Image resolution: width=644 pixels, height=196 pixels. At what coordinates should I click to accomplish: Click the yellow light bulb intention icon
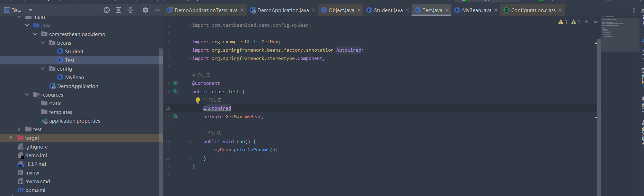click(x=197, y=100)
